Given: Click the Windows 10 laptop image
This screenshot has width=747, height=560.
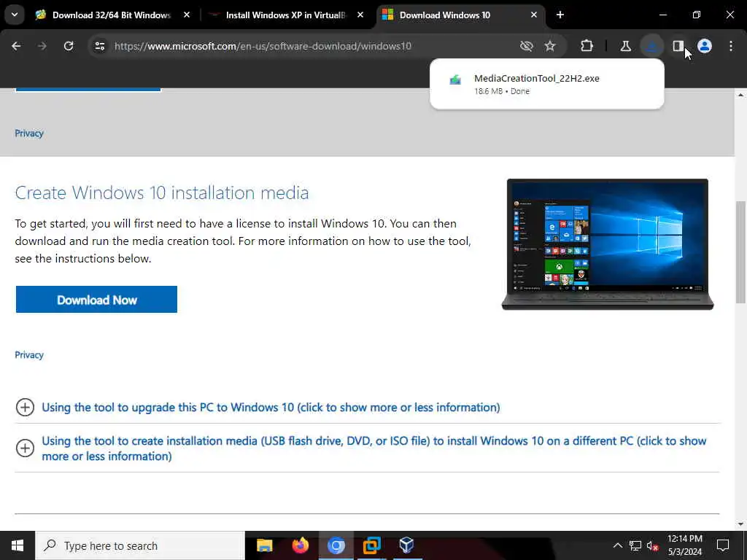Looking at the screenshot, I should [x=608, y=244].
